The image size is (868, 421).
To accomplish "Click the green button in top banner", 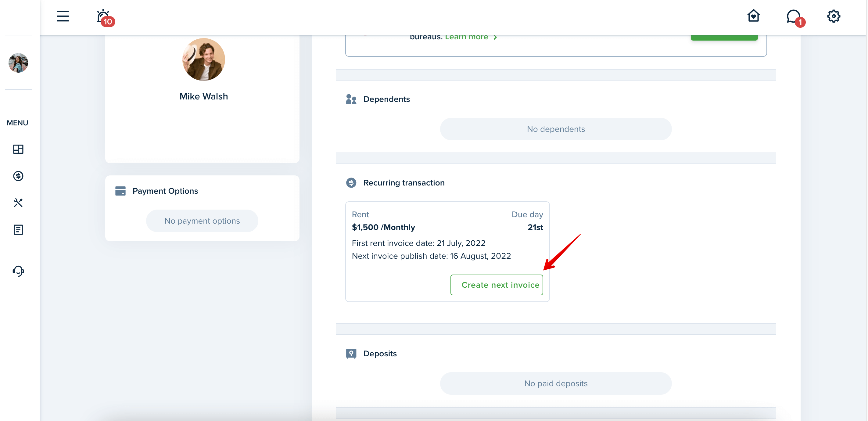I will coord(724,37).
